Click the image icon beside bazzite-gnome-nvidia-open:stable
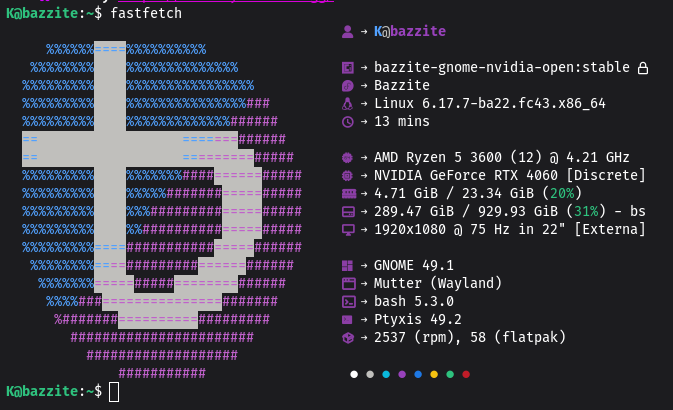673x410 pixels. [x=348, y=67]
